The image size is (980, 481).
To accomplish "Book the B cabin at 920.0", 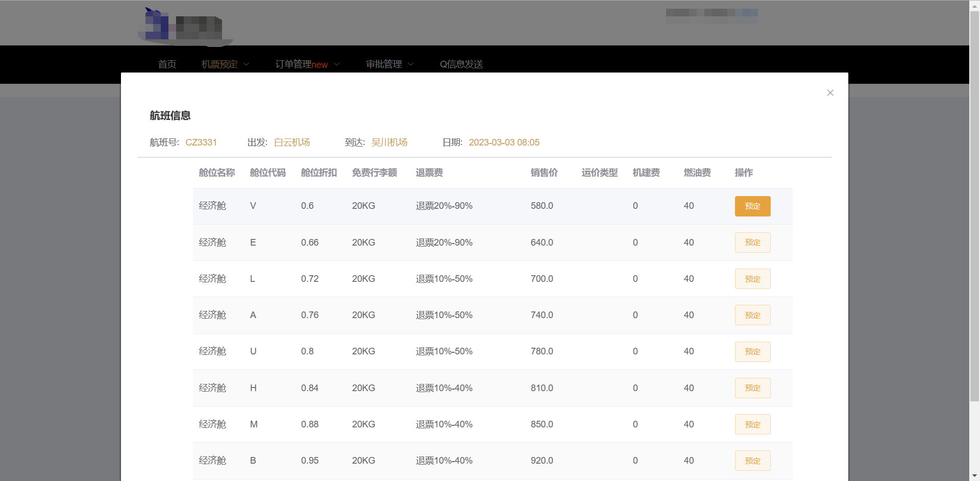I will click(752, 461).
